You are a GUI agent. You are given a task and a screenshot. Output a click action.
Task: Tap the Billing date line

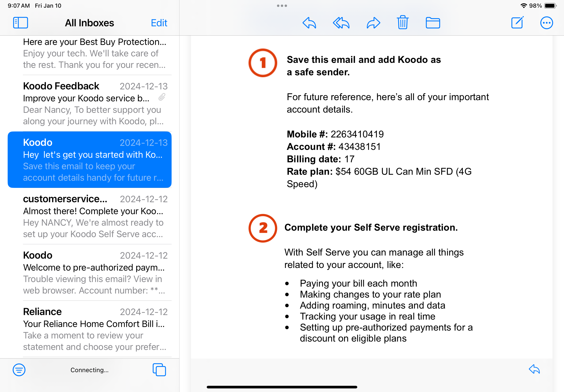pos(321,159)
